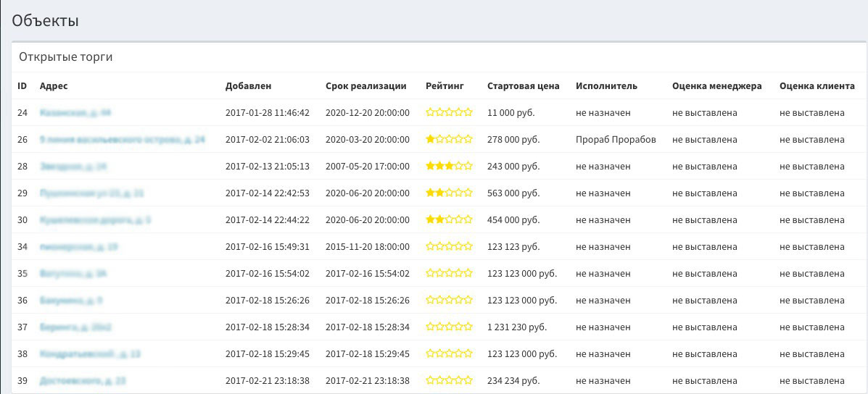Click the filled star in row ID 26 rating

[x=430, y=139]
